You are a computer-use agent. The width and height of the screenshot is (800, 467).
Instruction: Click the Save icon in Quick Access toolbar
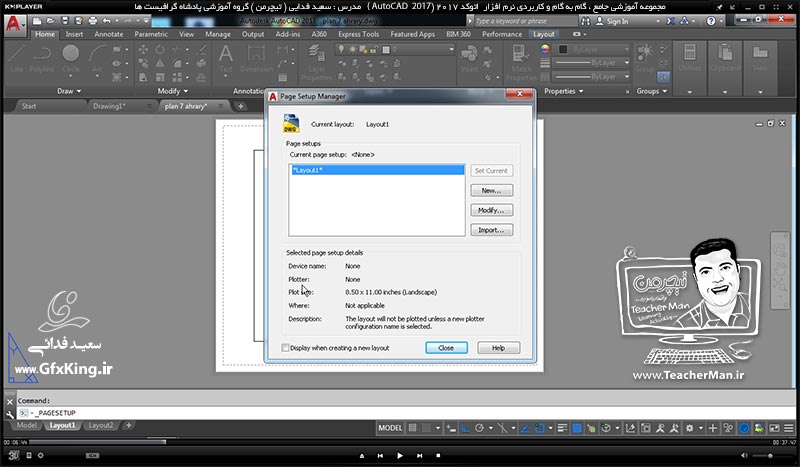pos(64,21)
